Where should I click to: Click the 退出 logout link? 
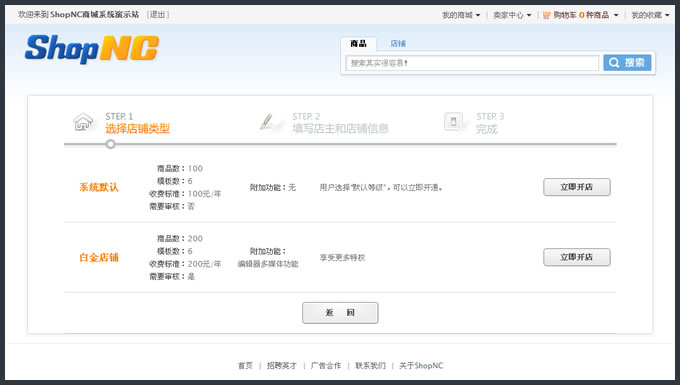tap(158, 15)
